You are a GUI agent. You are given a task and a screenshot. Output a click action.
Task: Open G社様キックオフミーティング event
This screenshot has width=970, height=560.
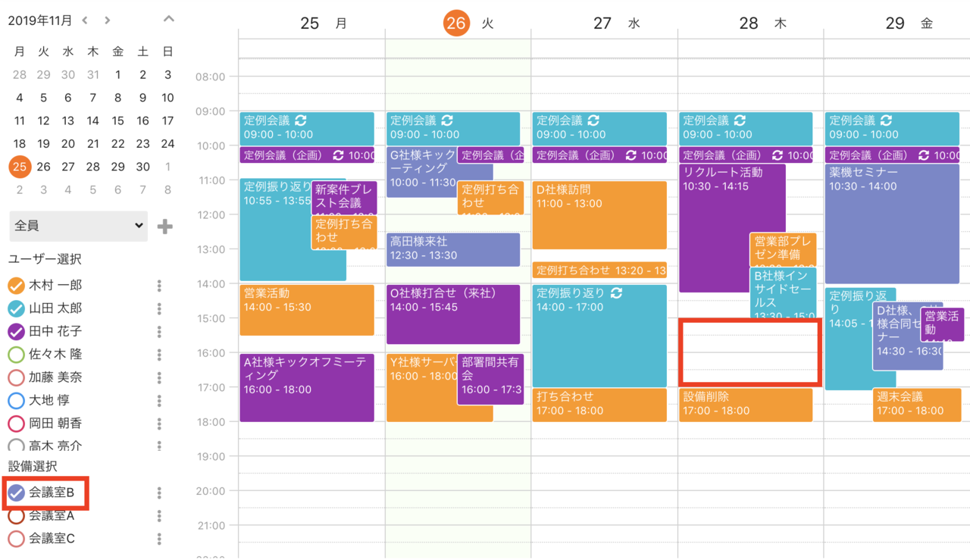(421, 173)
